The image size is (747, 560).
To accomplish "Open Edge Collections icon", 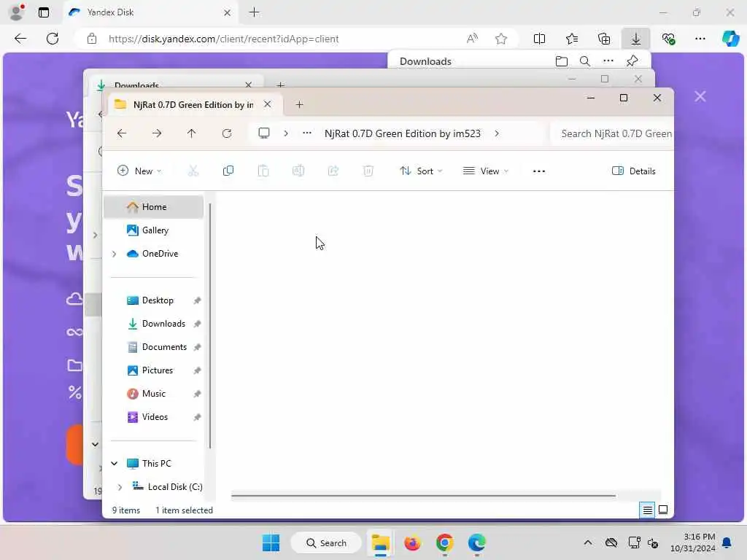I will click(x=604, y=39).
